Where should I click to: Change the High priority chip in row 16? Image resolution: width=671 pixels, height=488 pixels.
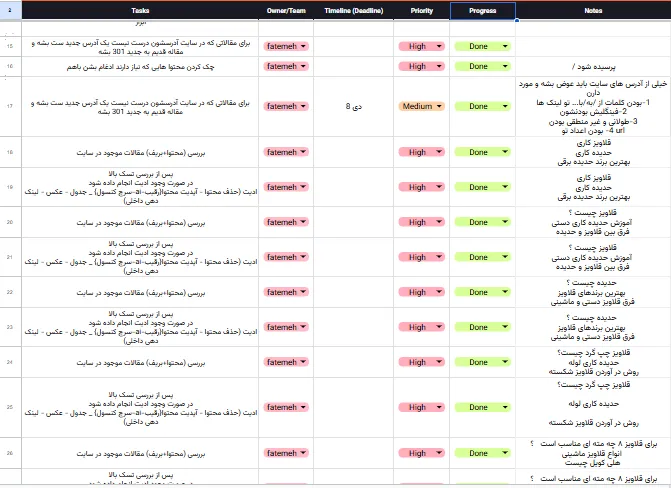click(x=422, y=66)
